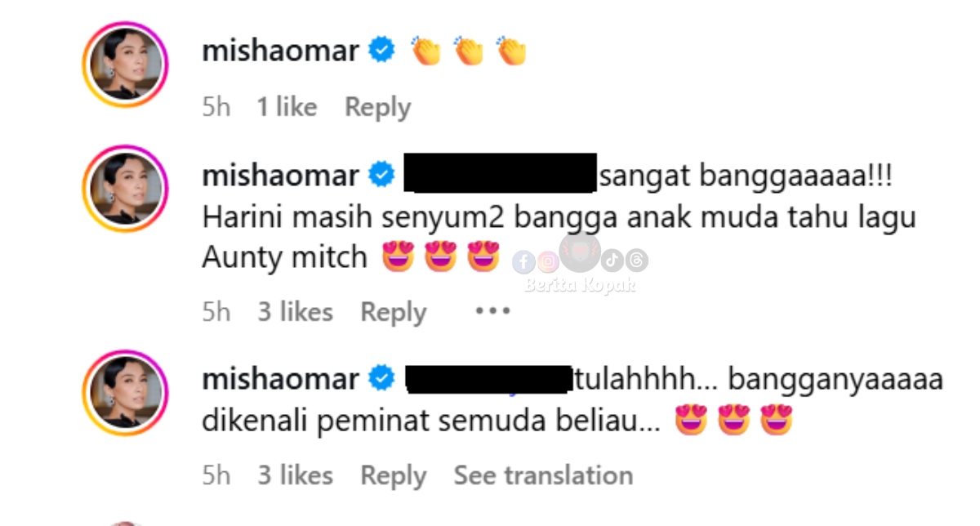Screen dimensions: 980x526
Task: View '3 likes' on third comment
Action: click(x=295, y=475)
